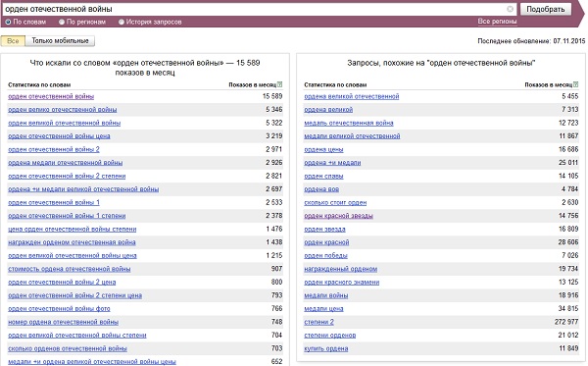Open link степени орденов

point(329,336)
